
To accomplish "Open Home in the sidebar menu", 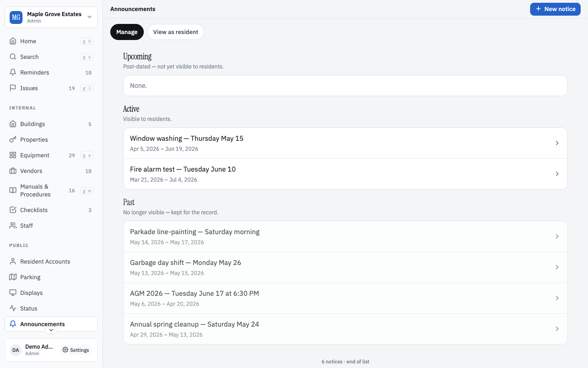I will 51,41.
